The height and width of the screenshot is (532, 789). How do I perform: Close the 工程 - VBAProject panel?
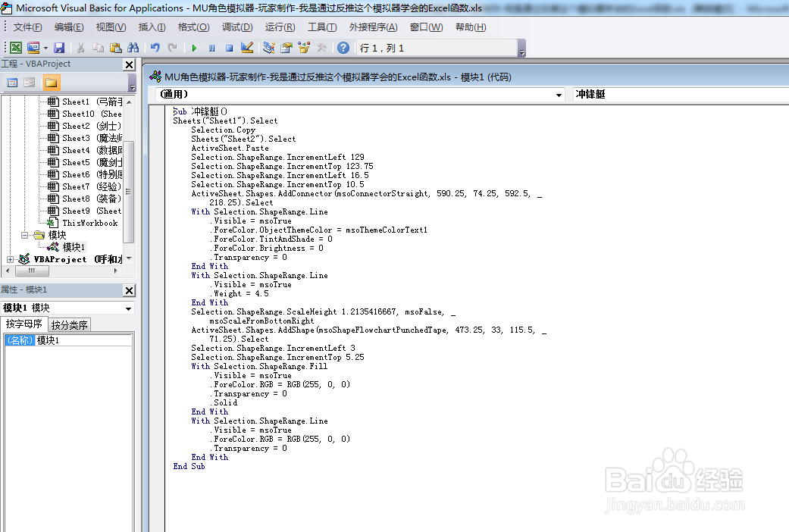[130, 64]
